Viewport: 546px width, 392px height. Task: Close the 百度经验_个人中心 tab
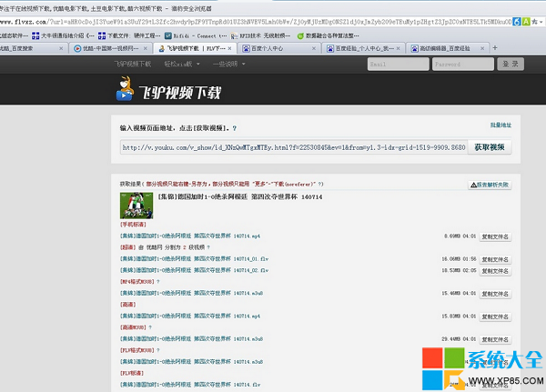(398, 48)
